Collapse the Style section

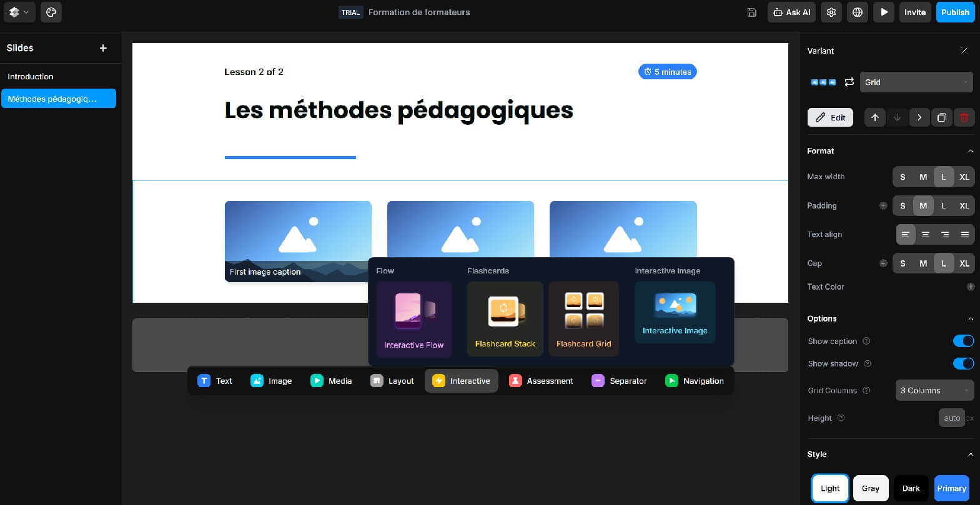tap(971, 454)
